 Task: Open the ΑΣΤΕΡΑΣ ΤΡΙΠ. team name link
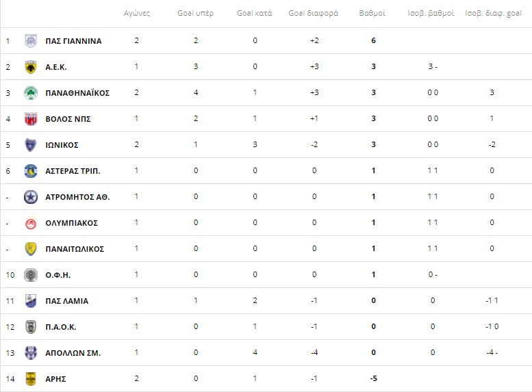(x=73, y=171)
